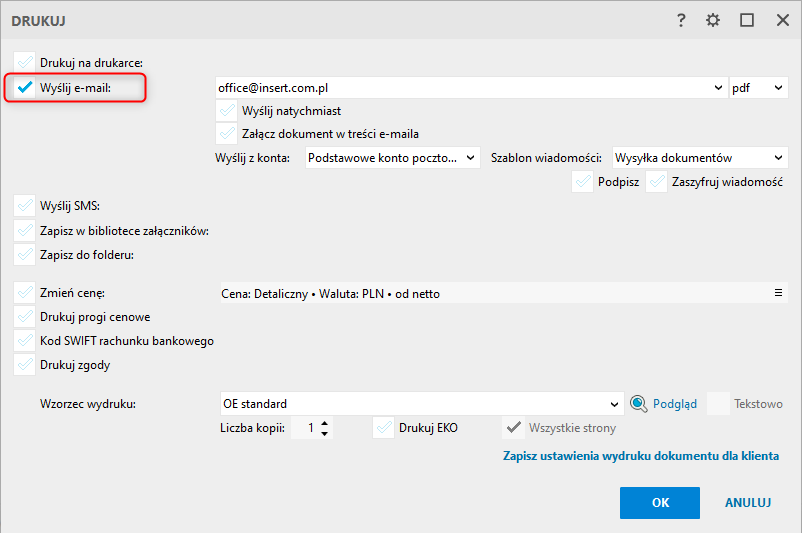Open the settings gear icon
802x533 pixels.
713,20
